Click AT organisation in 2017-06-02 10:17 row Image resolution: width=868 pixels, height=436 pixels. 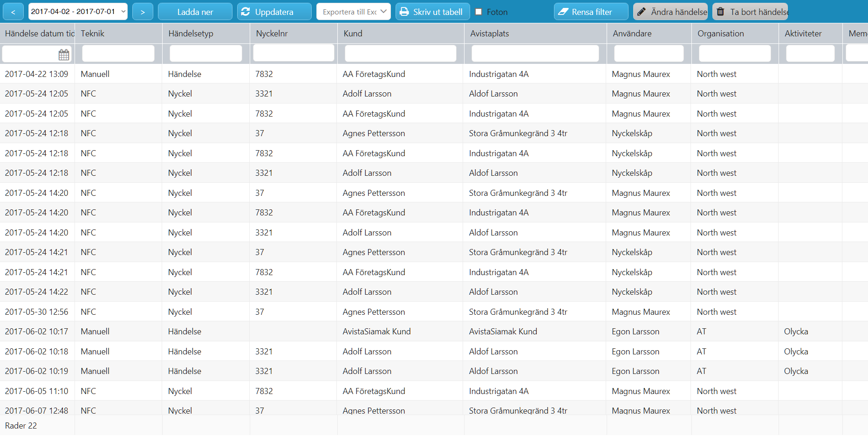701,332
